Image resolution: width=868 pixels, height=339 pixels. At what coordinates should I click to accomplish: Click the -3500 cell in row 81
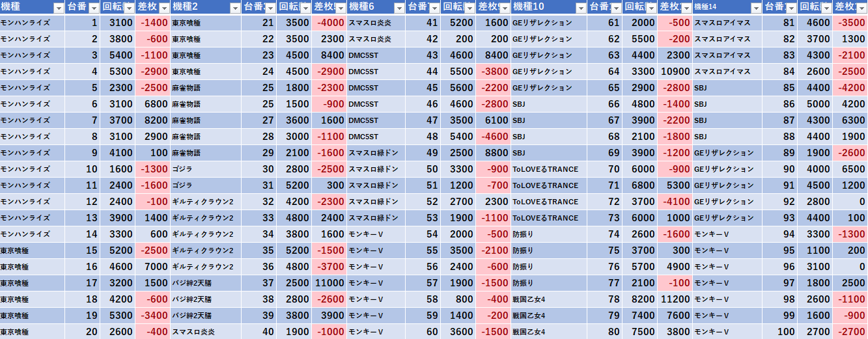click(x=850, y=23)
